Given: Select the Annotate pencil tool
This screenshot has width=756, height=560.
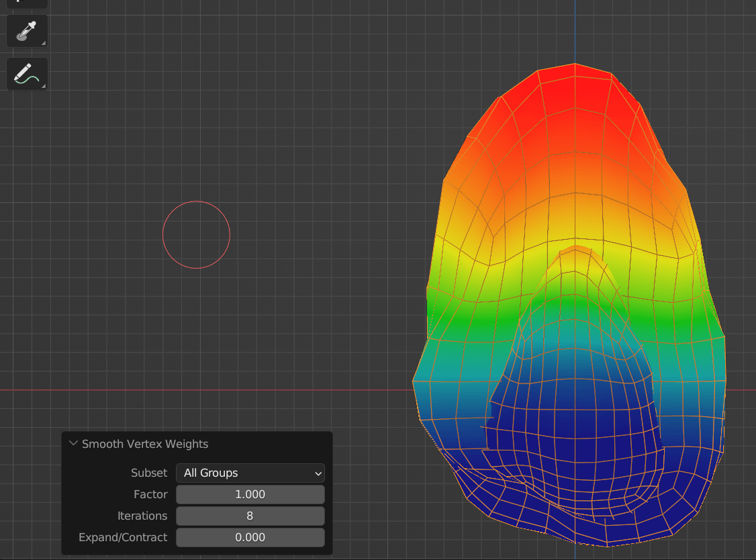Looking at the screenshot, I should pos(27,74).
